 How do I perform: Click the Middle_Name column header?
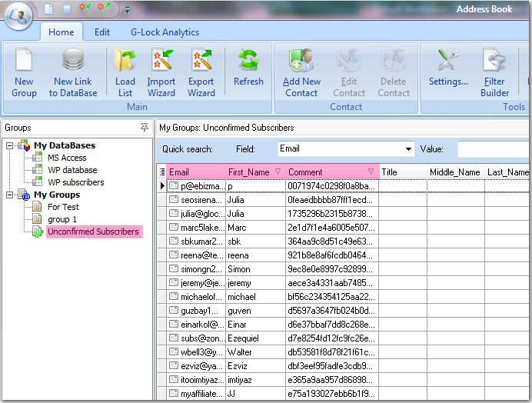(456, 172)
